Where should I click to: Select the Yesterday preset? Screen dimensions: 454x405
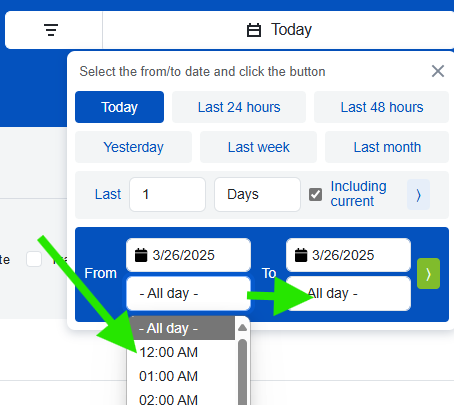tap(133, 147)
